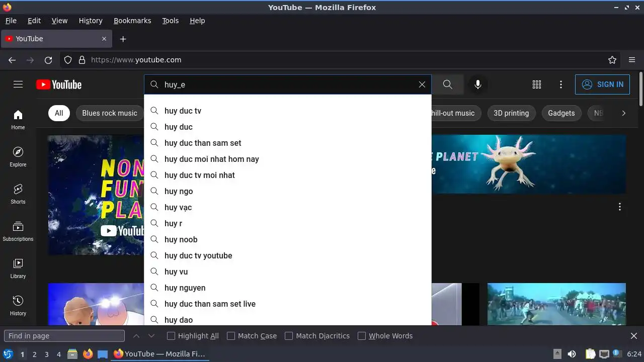Screen dimensions: 644x362
Task: Open a new tab with the plus
Action: point(123,39)
